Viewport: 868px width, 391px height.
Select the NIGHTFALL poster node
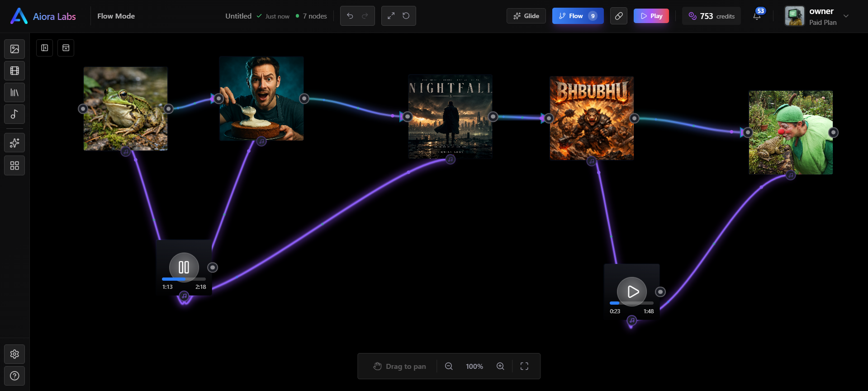450,117
